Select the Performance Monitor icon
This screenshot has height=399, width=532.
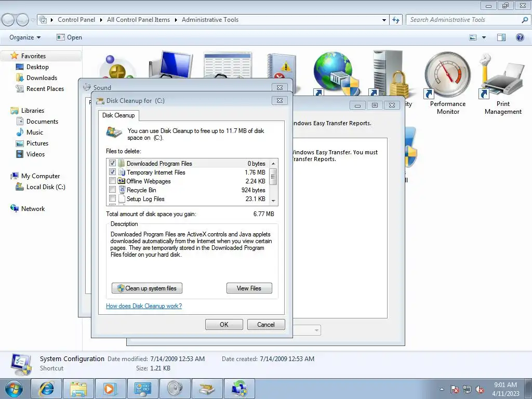coord(447,83)
